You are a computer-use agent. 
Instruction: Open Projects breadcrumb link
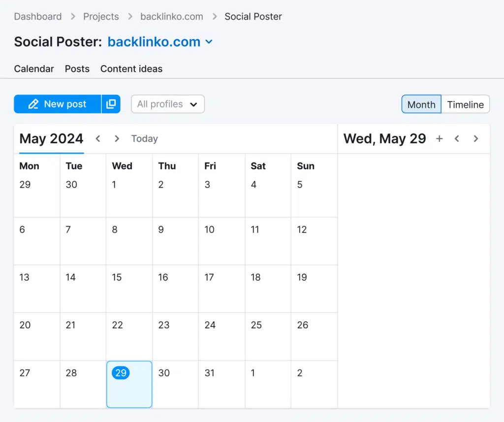point(101,16)
